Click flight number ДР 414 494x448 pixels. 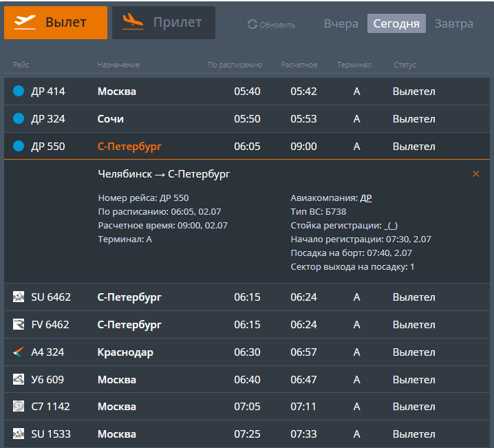coord(48,92)
